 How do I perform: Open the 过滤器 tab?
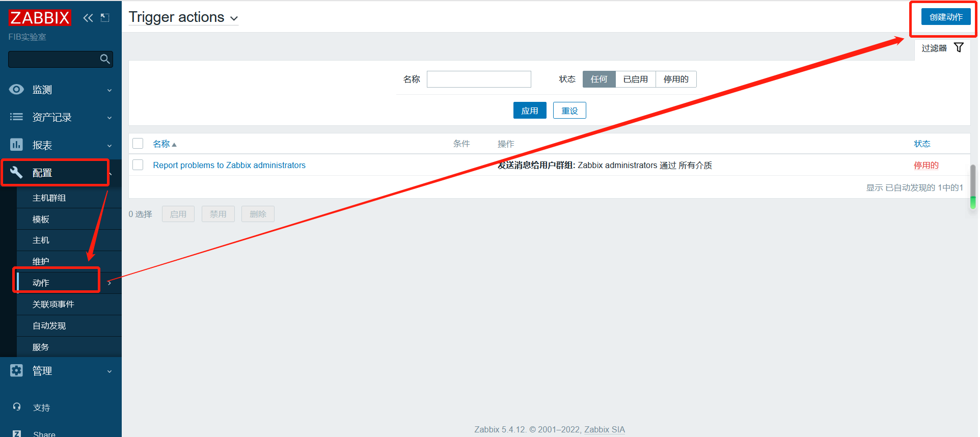[x=942, y=48]
